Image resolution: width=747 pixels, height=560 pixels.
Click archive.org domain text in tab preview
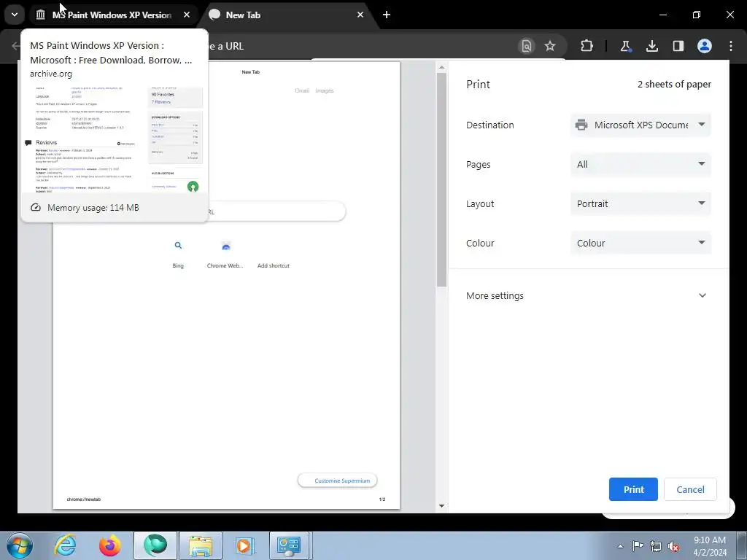coord(51,74)
